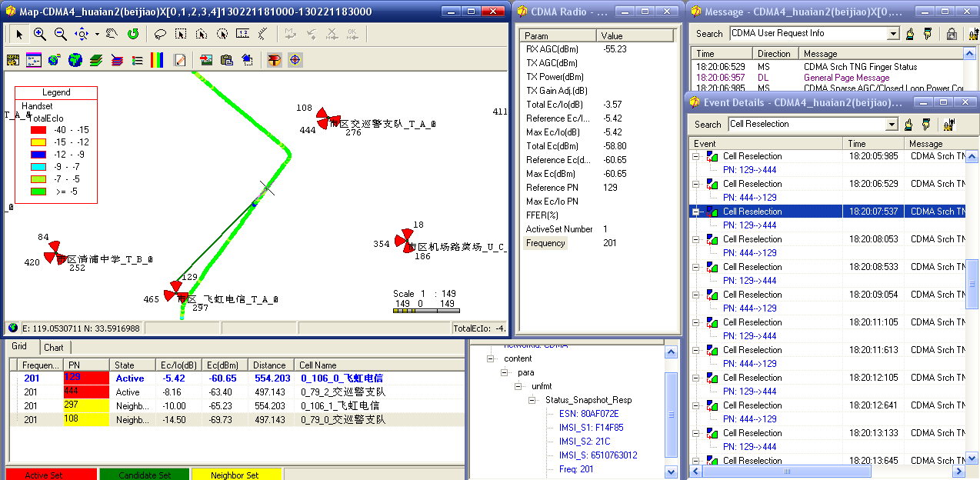
Task: Click the ruler distance measure tool
Action: point(243,34)
